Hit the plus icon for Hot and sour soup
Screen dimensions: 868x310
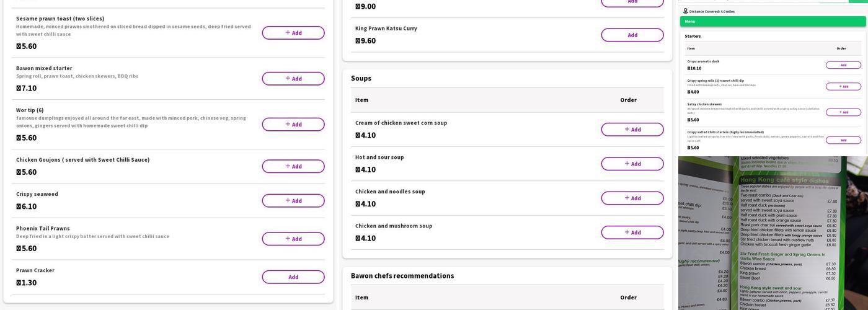627,164
